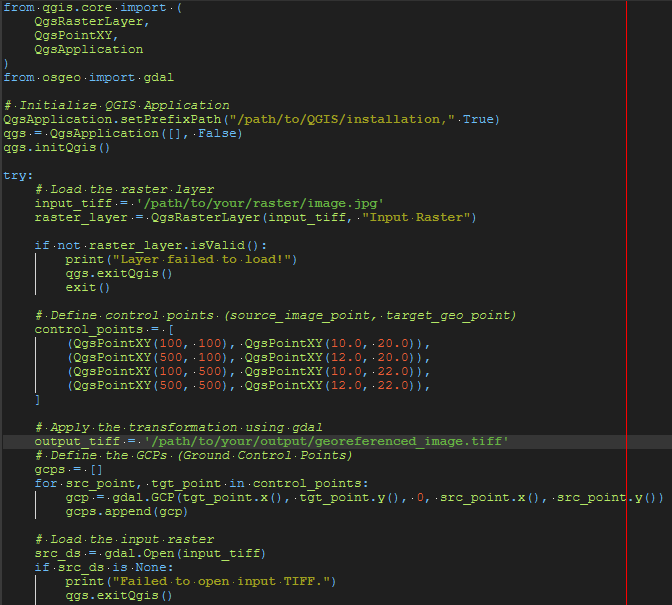Image resolution: width=672 pixels, height=605 pixels.
Task: Click the 'gcps = []' line
Action: (69, 469)
